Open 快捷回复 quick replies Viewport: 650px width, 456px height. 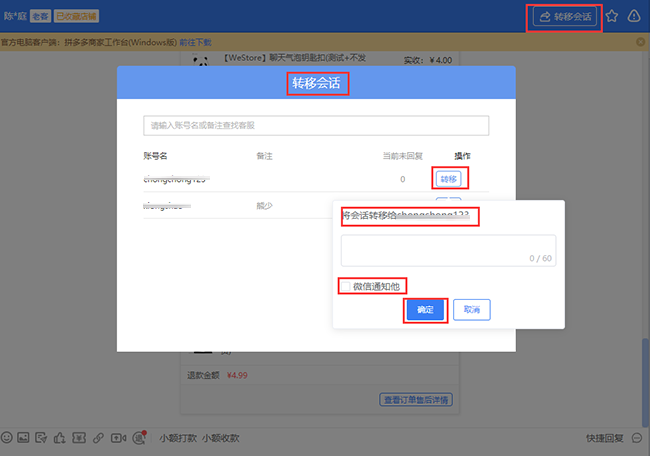[x=605, y=438]
